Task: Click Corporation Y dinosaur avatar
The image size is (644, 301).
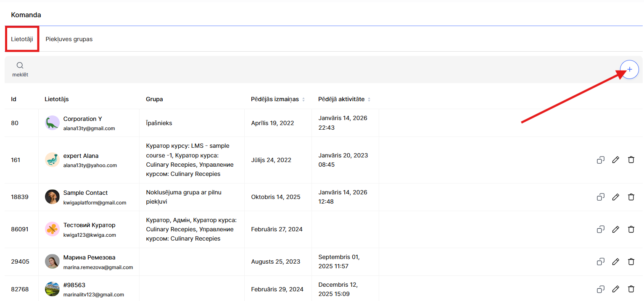Action: pyautogui.click(x=52, y=123)
